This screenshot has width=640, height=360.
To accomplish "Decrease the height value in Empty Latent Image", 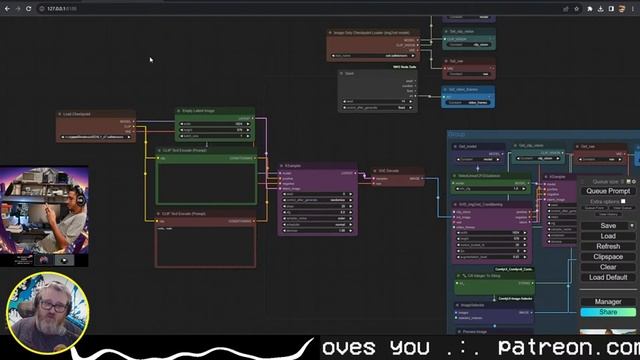I will tap(182, 130).
